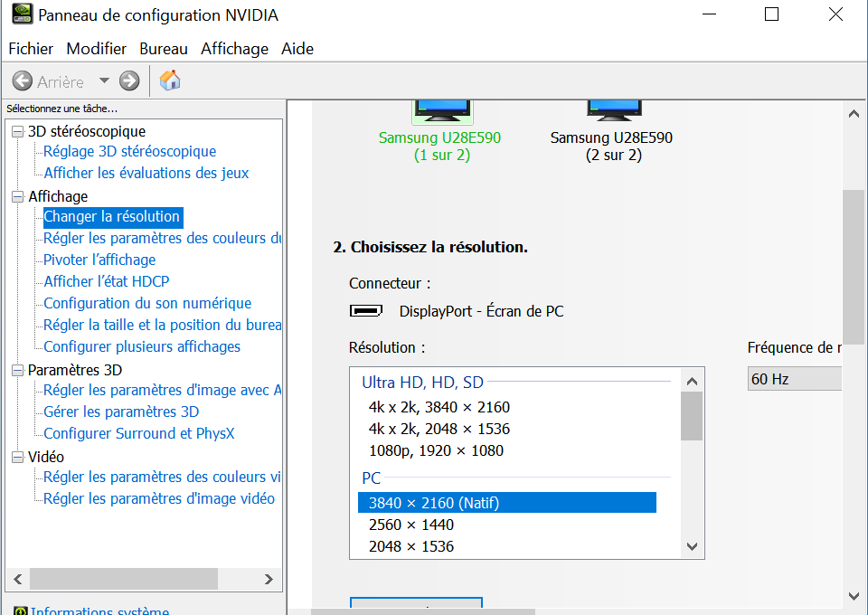This screenshot has height=615, width=868.
Task: Select 2560 × 1440 resolution
Action: click(x=411, y=525)
